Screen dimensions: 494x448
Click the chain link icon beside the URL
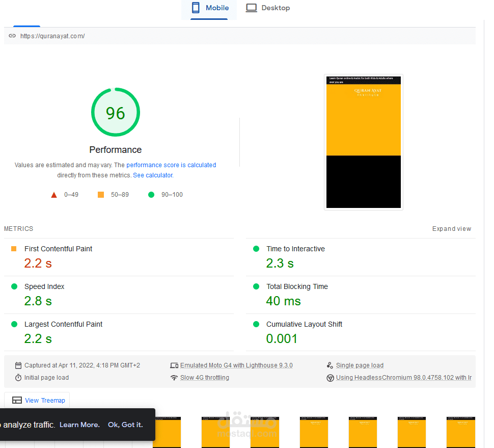[12, 36]
